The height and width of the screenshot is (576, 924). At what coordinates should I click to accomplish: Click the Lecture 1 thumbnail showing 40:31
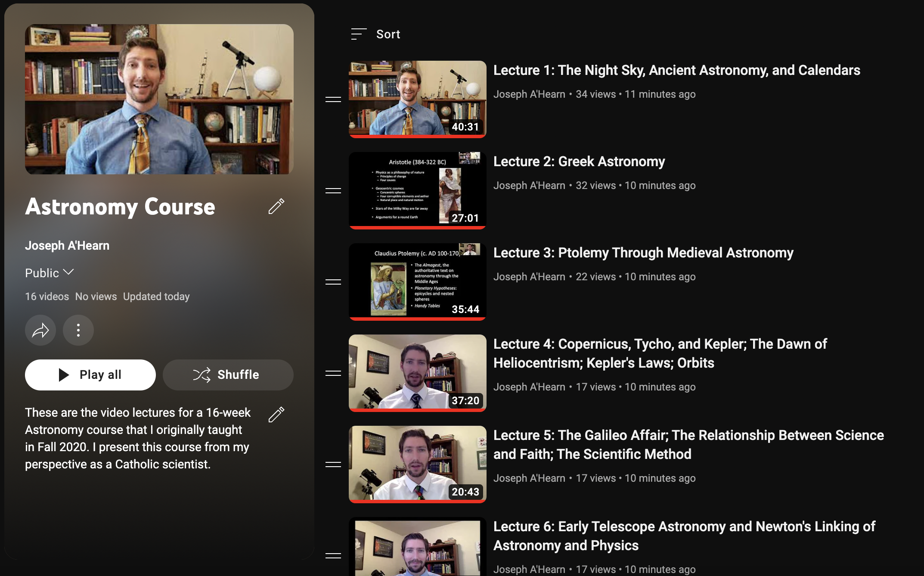pyautogui.click(x=418, y=99)
